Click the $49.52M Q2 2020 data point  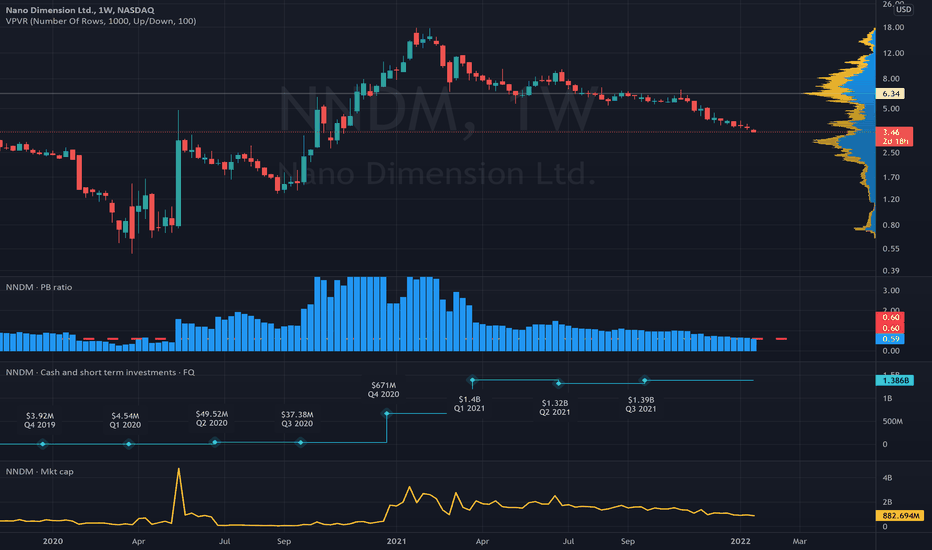point(215,442)
